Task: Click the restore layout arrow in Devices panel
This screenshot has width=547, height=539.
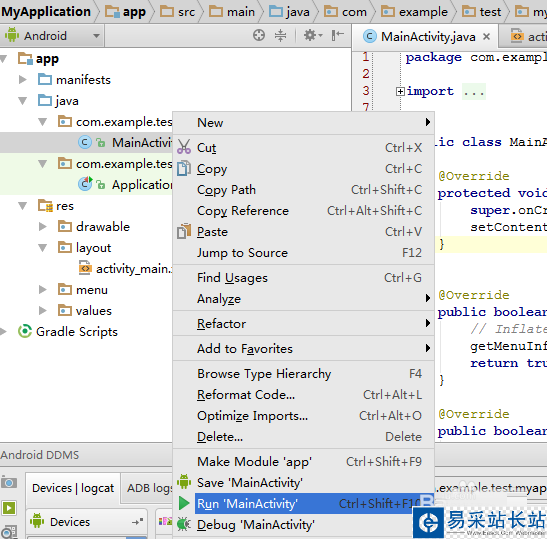Action: pyautogui.click(x=137, y=522)
